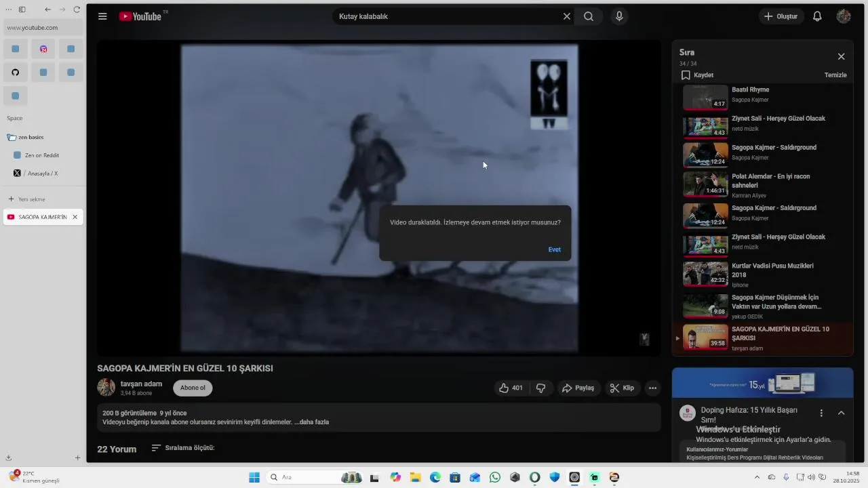
Task: Close the SAGOPA KAJMER'İN tab
Action: 75,217
